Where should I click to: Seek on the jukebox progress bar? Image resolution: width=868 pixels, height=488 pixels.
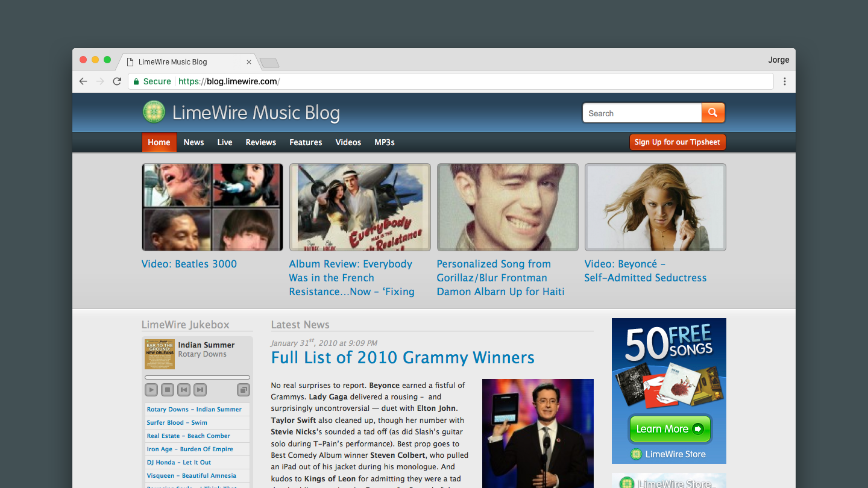coord(197,378)
